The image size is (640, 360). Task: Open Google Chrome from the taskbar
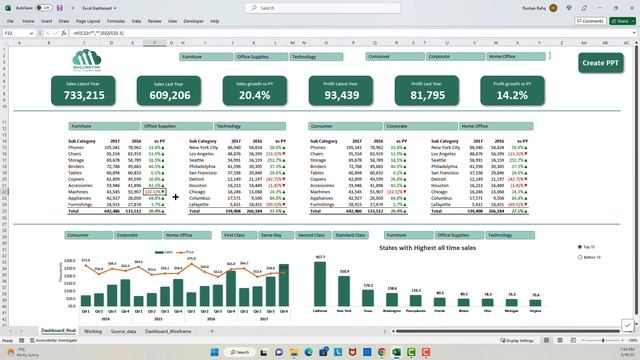[x=382, y=352]
